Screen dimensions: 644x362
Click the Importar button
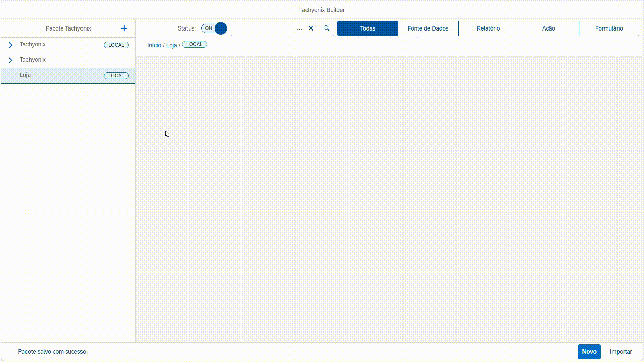pyautogui.click(x=621, y=352)
